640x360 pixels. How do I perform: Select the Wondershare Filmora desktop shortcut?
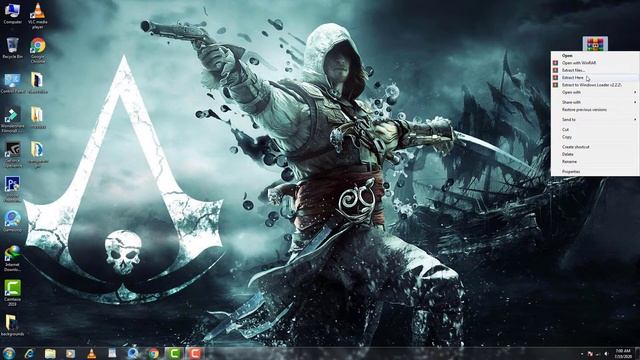click(12, 120)
